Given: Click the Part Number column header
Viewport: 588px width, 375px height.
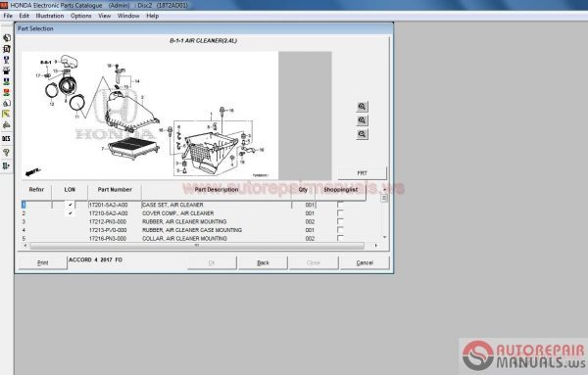Looking at the screenshot, I should coord(115,190).
